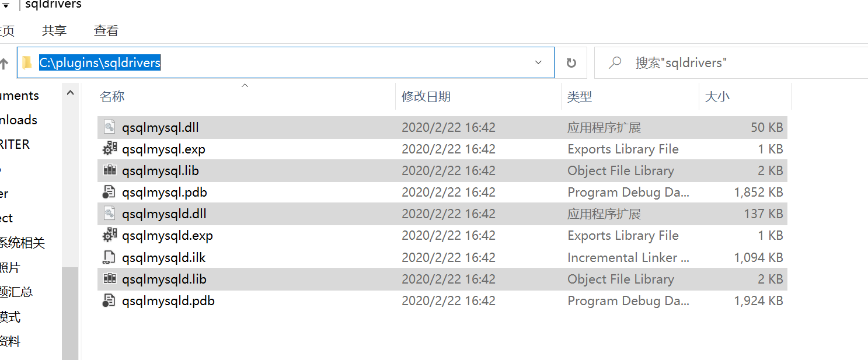Screen dimensions: 868x360
Task: Open the 查看 ribbon tab
Action: click(106, 31)
